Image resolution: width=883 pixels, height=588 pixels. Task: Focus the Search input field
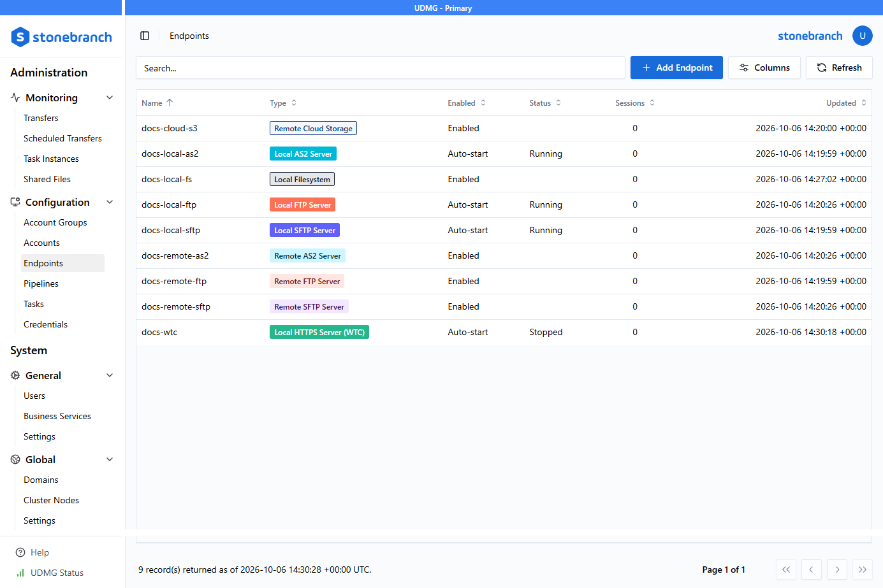(381, 68)
